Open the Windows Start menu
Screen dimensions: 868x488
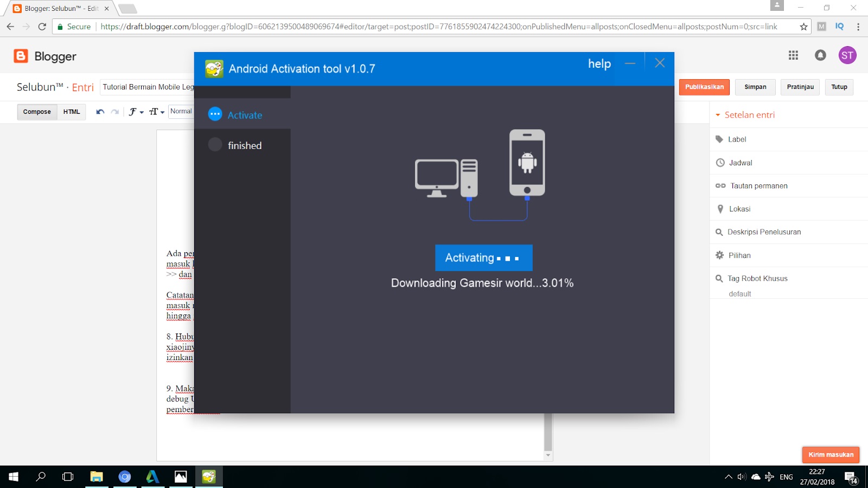pos(14,477)
